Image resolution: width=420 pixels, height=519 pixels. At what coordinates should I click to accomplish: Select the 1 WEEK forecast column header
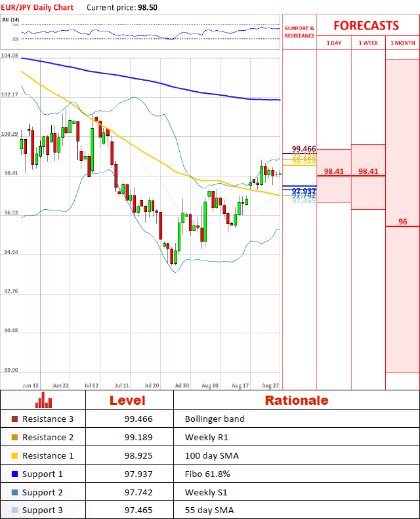coord(368,43)
